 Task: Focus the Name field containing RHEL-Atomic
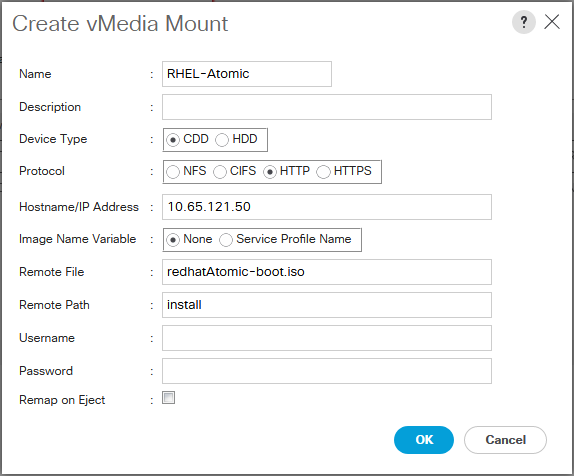[247, 74]
